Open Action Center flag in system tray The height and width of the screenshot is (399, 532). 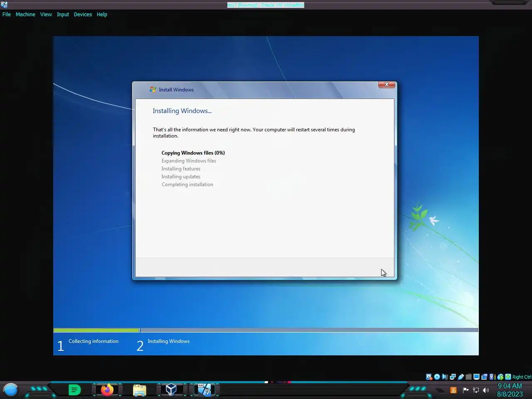pos(465,390)
